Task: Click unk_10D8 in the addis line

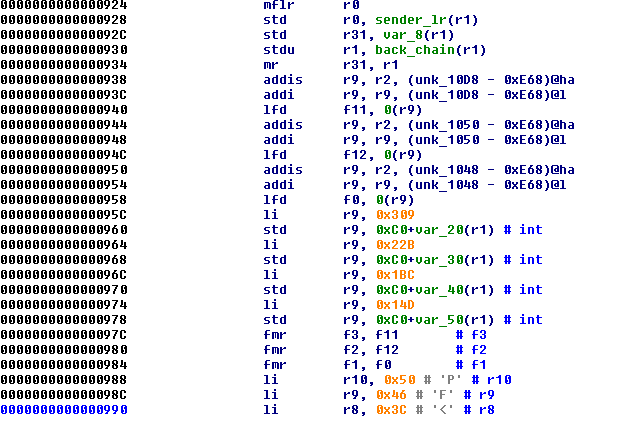Action: (x=447, y=80)
